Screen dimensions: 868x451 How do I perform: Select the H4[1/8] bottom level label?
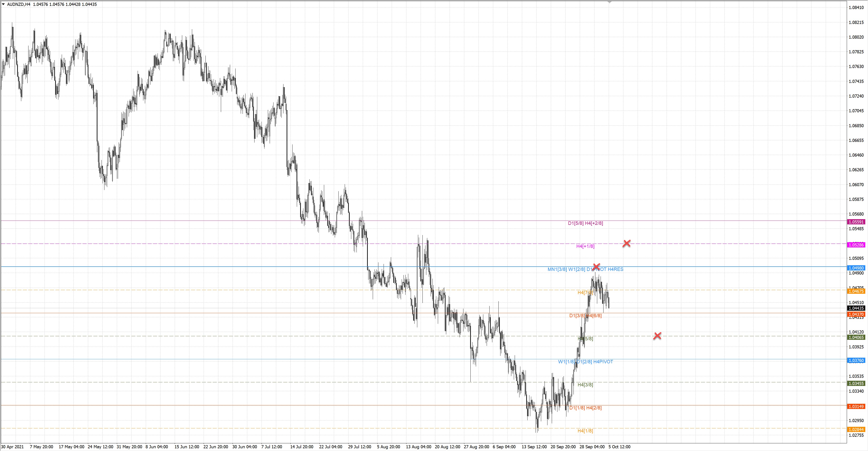[x=585, y=431]
